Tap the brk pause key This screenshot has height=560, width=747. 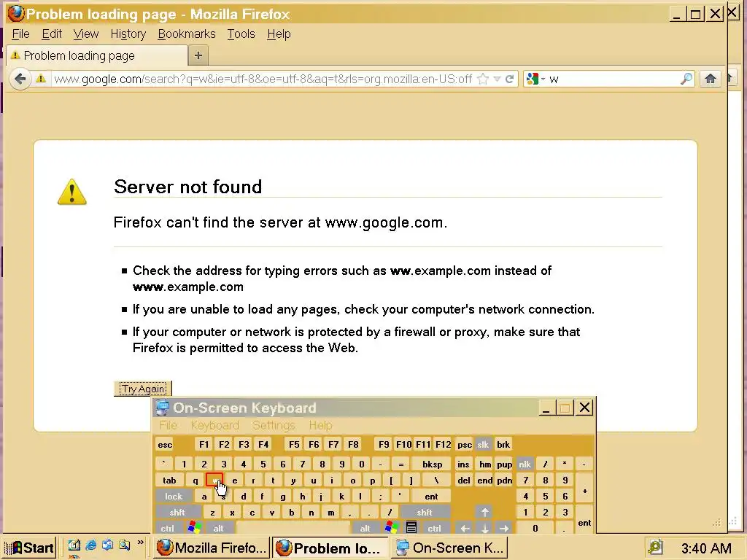pyautogui.click(x=503, y=445)
